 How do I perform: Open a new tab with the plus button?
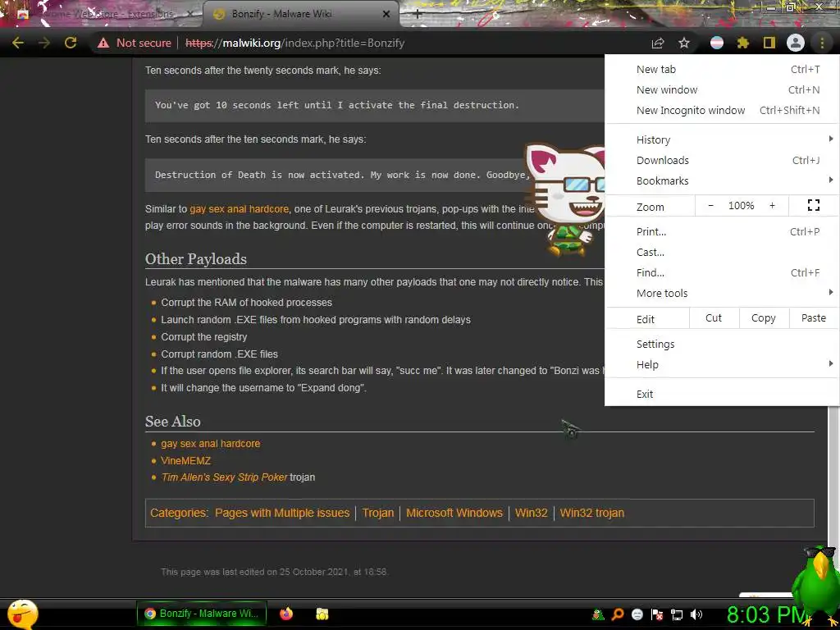(418, 15)
